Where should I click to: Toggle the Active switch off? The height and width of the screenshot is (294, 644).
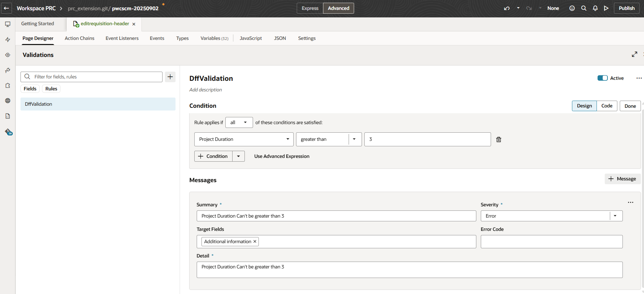click(x=602, y=78)
